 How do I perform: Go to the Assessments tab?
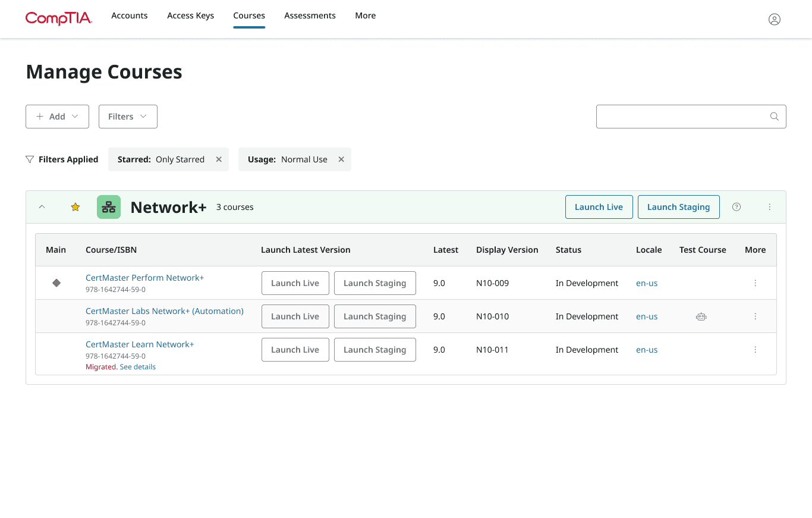(x=310, y=15)
